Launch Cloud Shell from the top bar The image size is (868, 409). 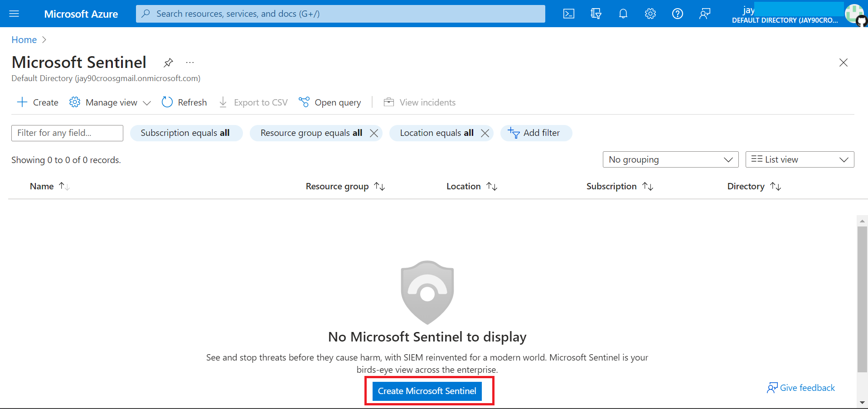(569, 14)
